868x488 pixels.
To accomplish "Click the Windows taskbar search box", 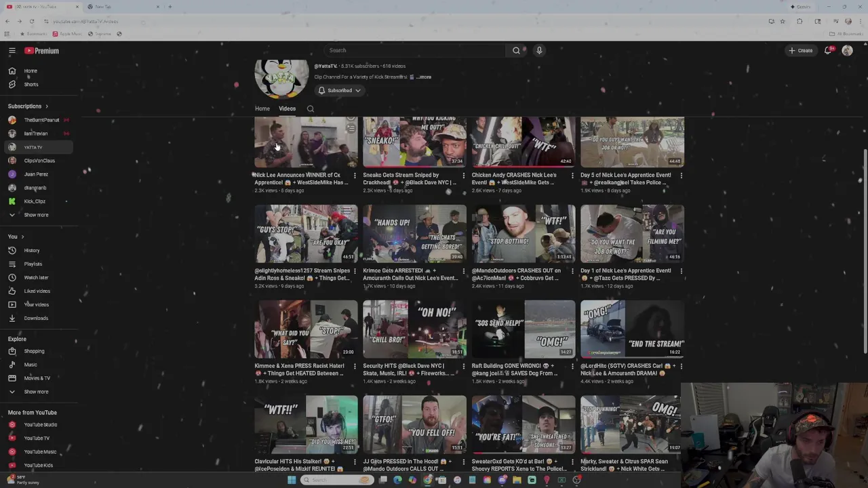I will 337,480.
